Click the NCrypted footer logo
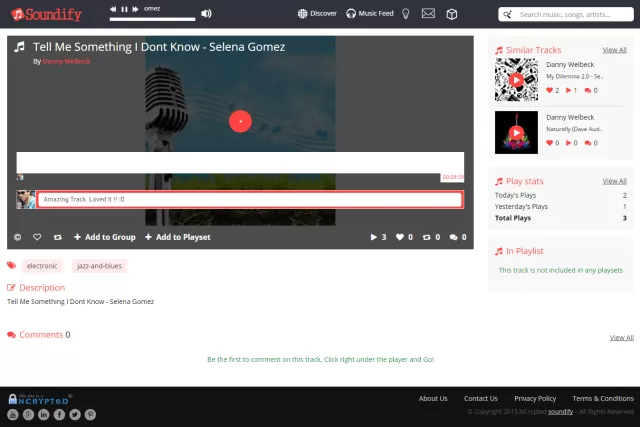Screen dimensions: 640x427 click(40, 399)
